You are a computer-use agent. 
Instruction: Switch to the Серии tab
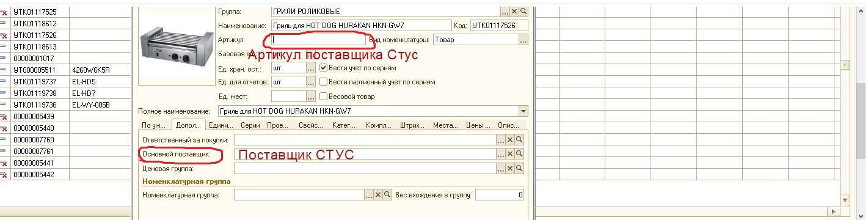250,125
